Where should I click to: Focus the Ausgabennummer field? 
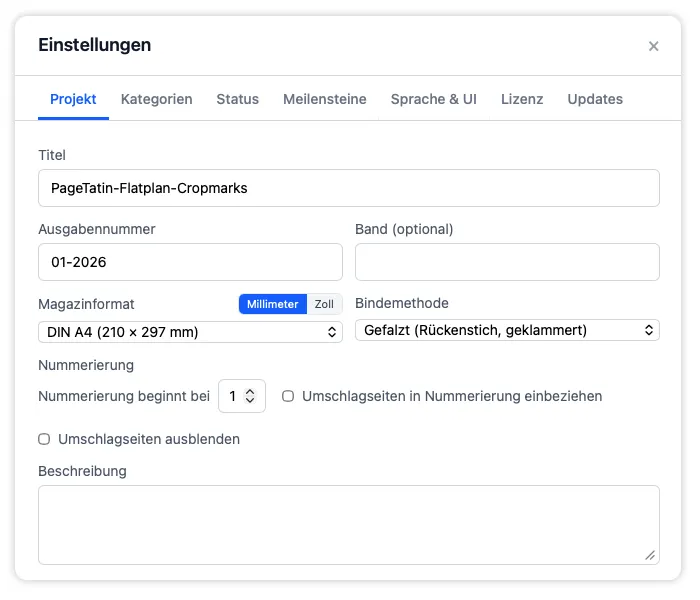190,262
